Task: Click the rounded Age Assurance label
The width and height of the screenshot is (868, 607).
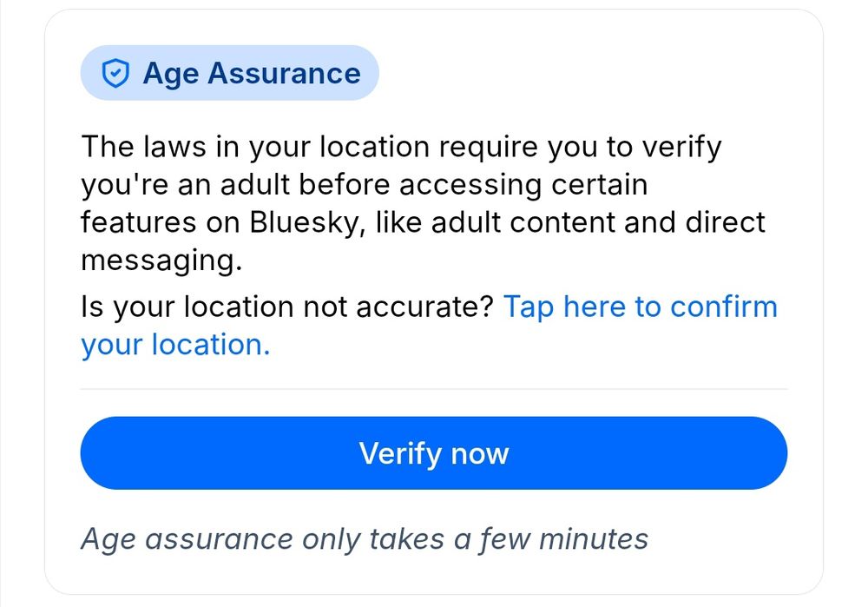Action: pos(230,73)
